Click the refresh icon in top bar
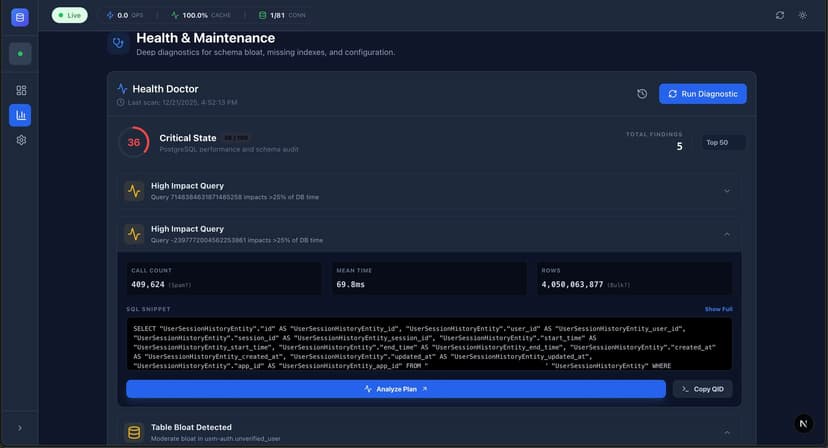828x448 pixels. click(780, 15)
